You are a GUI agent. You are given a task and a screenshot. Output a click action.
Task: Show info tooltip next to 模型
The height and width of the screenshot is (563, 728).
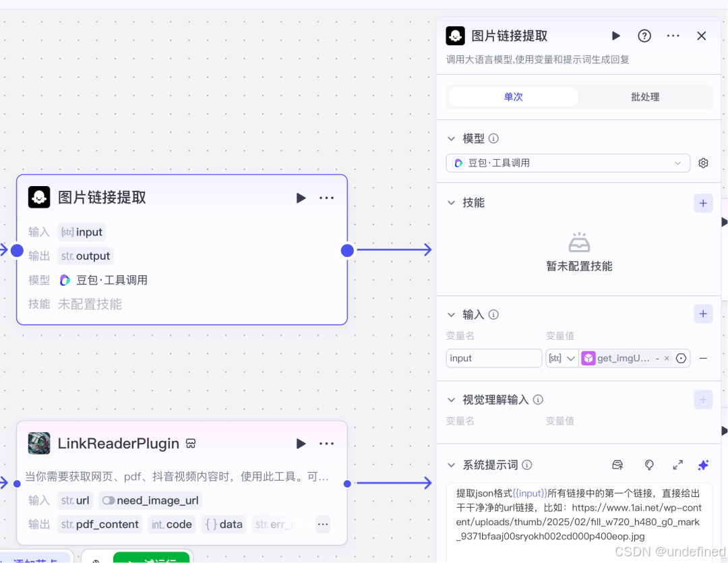(x=493, y=138)
